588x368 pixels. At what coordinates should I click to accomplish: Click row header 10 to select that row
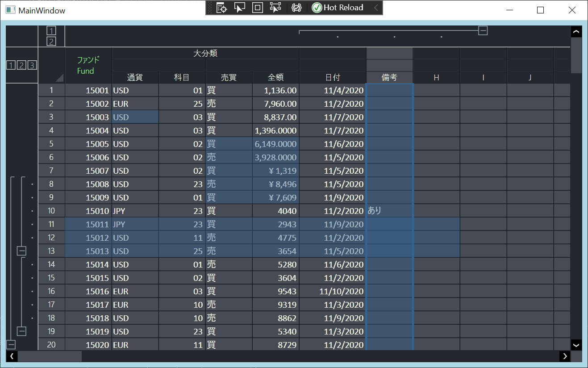[x=51, y=211]
